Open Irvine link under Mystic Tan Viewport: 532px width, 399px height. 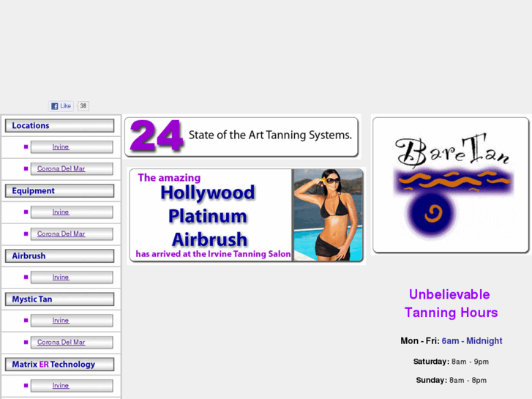coord(61,320)
